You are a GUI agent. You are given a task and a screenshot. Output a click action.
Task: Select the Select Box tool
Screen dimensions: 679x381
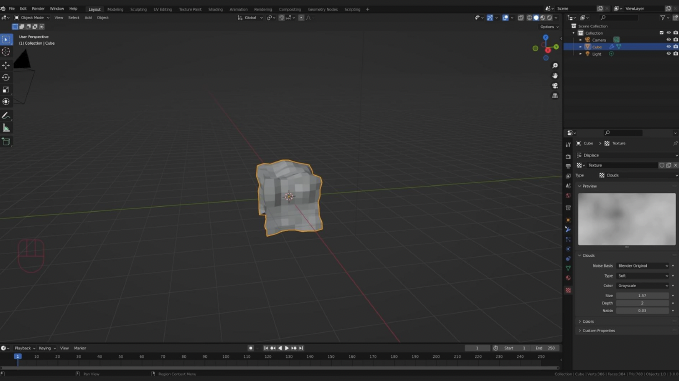point(6,39)
